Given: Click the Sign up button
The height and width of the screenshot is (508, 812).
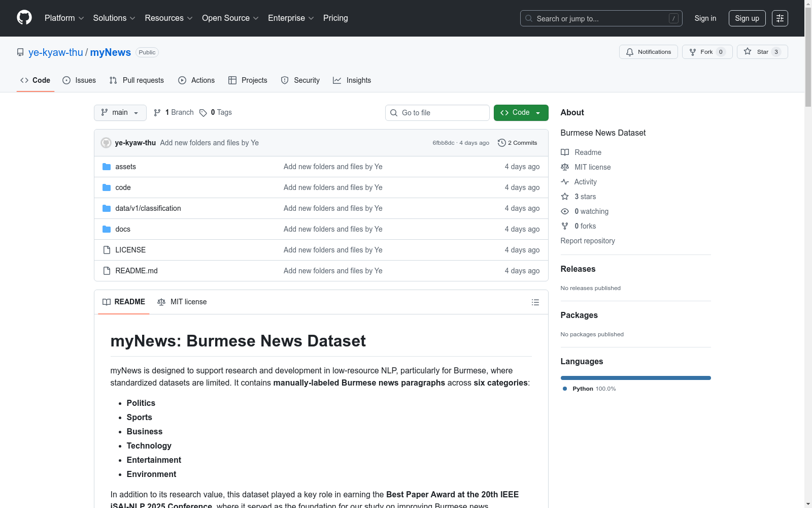Looking at the screenshot, I should coord(747,18).
